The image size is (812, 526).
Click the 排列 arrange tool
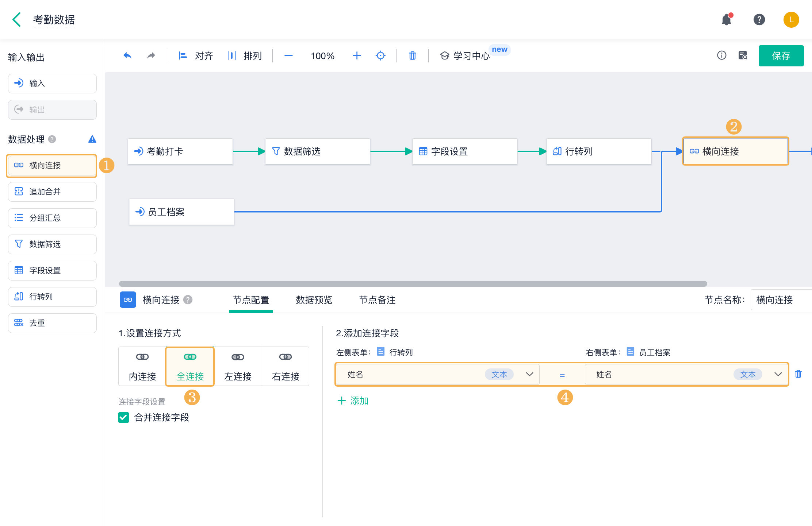click(x=245, y=55)
